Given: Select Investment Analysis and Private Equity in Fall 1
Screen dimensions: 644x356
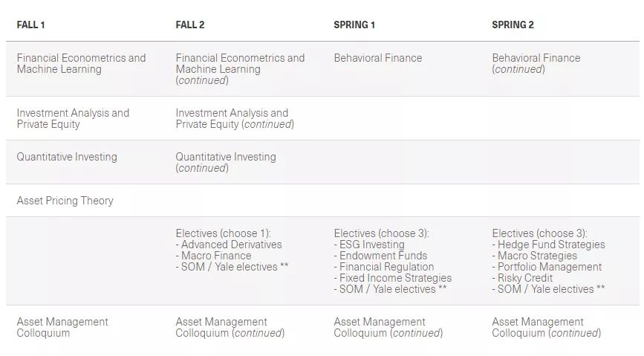Looking at the screenshot, I should (73, 118).
